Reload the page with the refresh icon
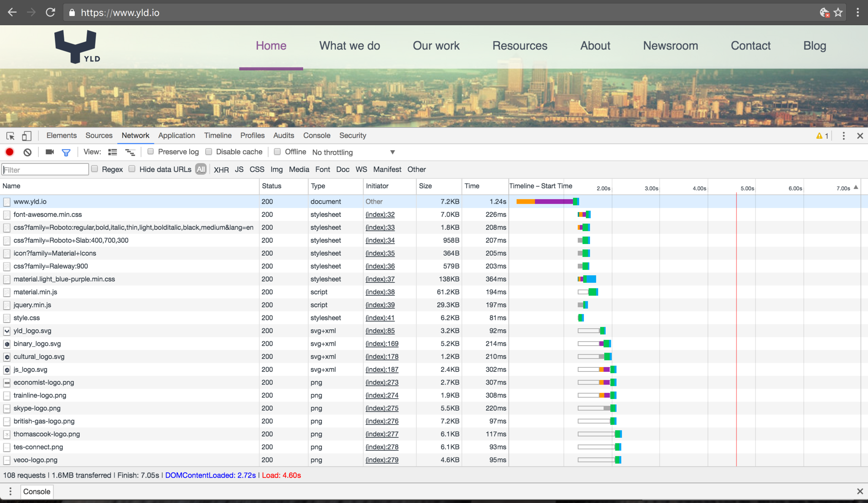Viewport: 868px width, 503px height. click(50, 13)
